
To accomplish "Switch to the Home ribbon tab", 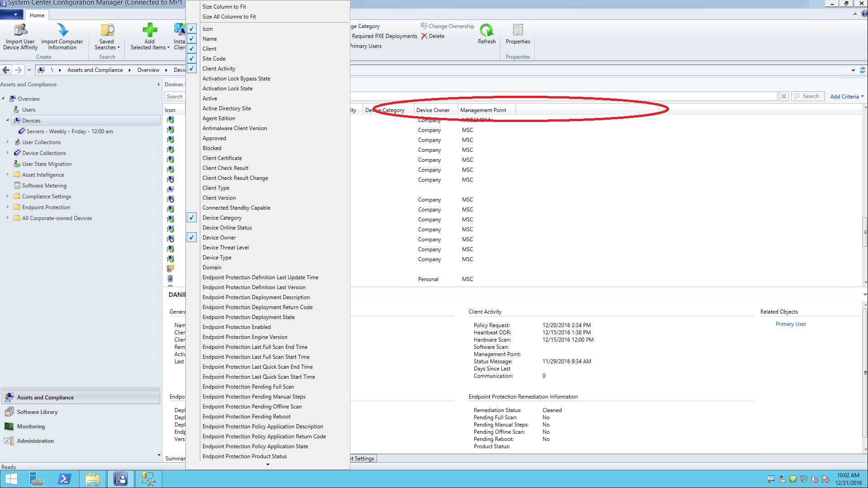I will tap(37, 15).
